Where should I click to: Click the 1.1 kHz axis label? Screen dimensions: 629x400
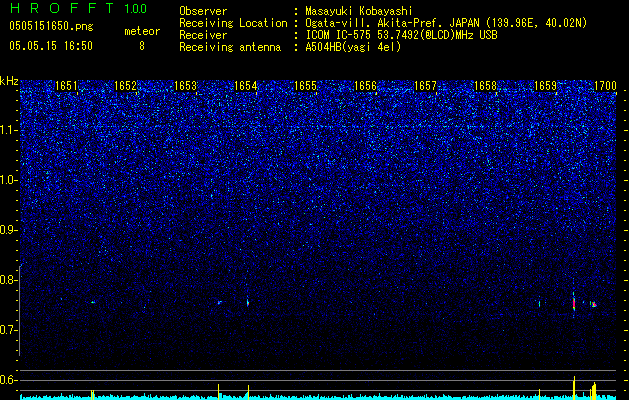click(x=9, y=130)
